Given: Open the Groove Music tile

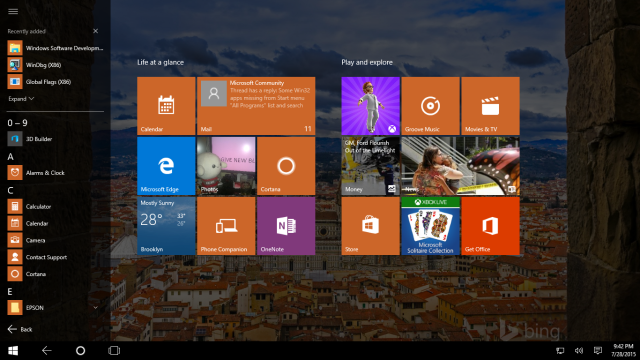Looking at the screenshot, I should pyautogui.click(x=430, y=106).
